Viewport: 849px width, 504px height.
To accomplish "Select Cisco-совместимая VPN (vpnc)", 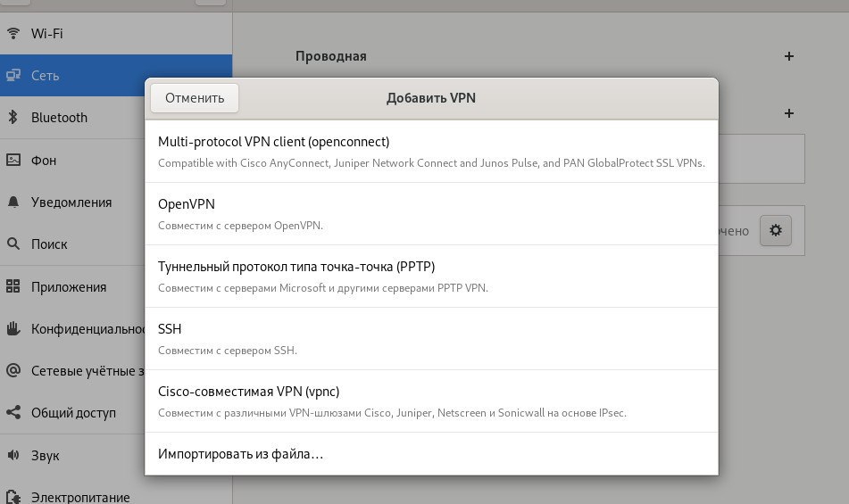I will (x=431, y=401).
